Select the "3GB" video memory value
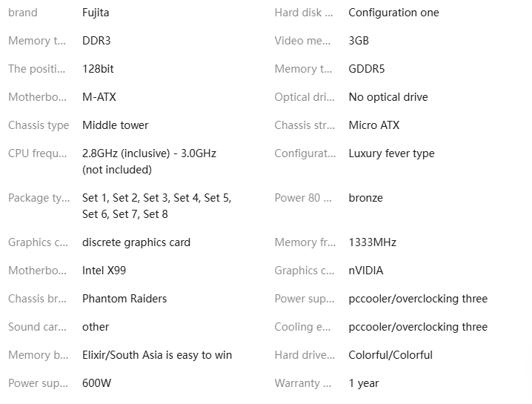This screenshot has width=532, height=404. click(359, 41)
